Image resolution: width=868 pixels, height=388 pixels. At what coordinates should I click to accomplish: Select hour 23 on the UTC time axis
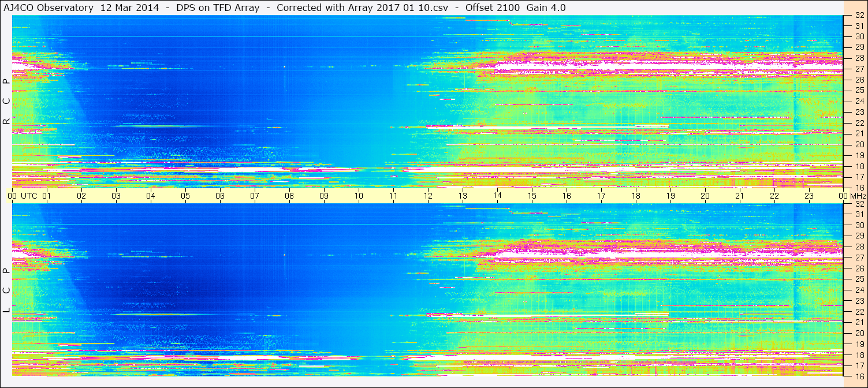pyautogui.click(x=809, y=196)
